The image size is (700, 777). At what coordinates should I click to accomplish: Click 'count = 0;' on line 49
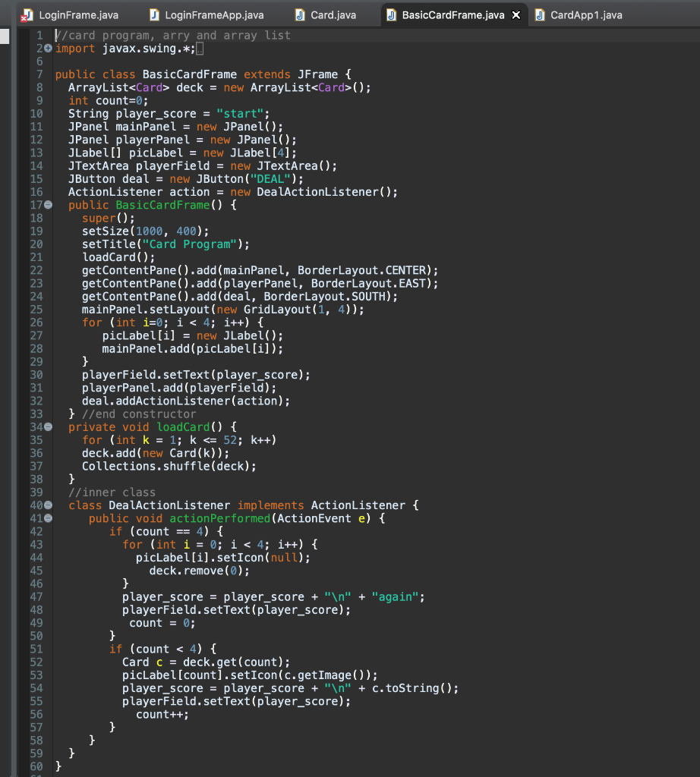click(x=162, y=623)
